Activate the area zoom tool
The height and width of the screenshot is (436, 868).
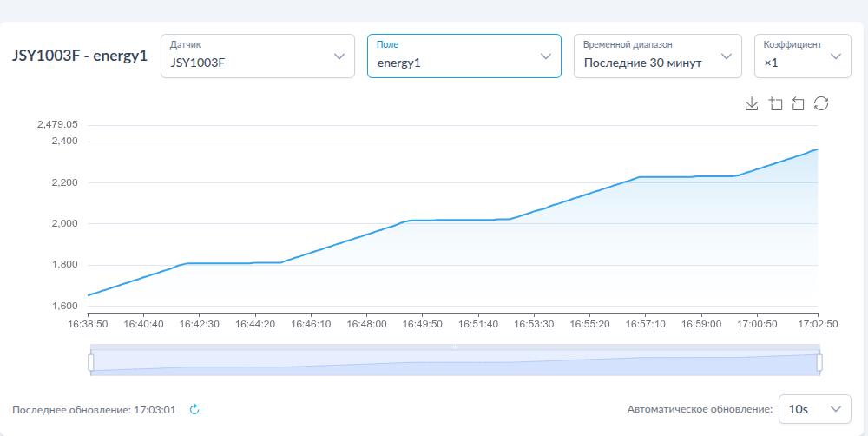click(x=775, y=104)
